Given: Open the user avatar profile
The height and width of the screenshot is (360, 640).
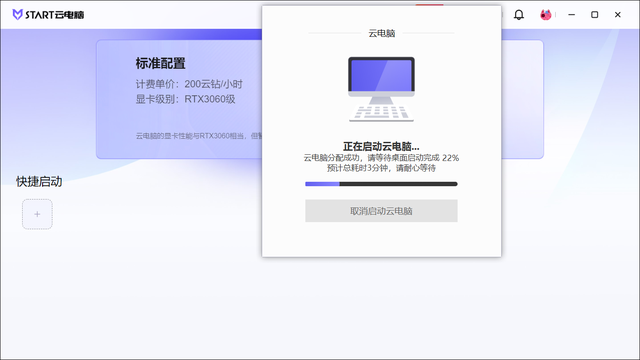Looking at the screenshot, I should [x=546, y=15].
